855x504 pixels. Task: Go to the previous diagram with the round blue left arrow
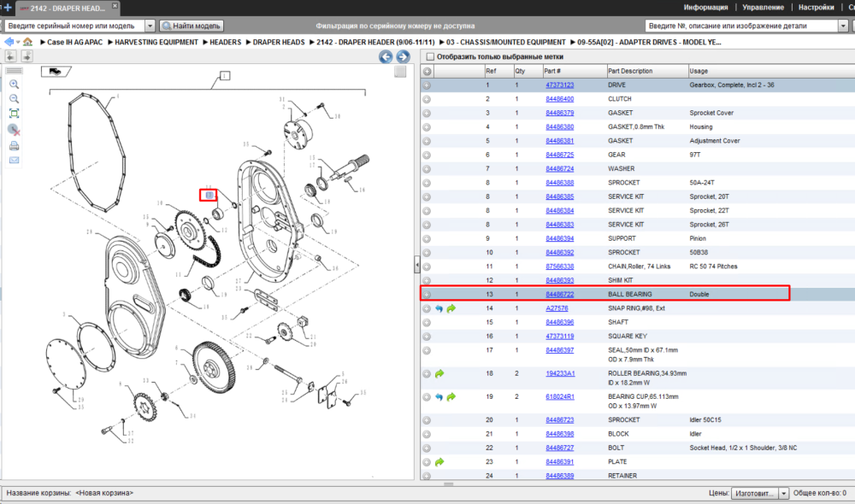pyautogui.click(x=386, y=56)
